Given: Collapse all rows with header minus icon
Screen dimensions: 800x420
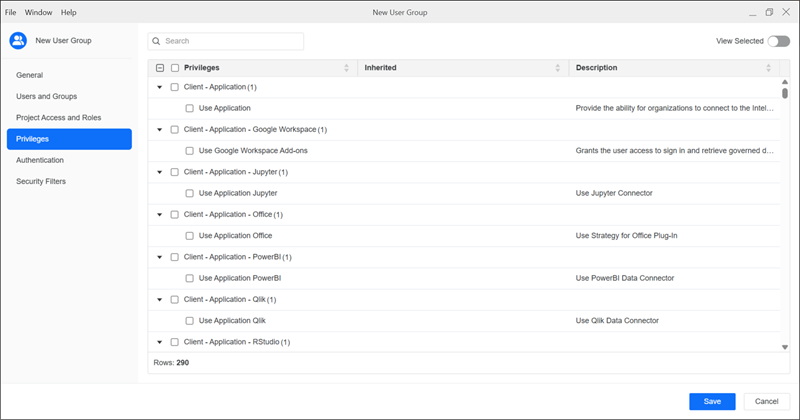Looking at the screenshot, I should pyautogui.click(x=160, y=68).
